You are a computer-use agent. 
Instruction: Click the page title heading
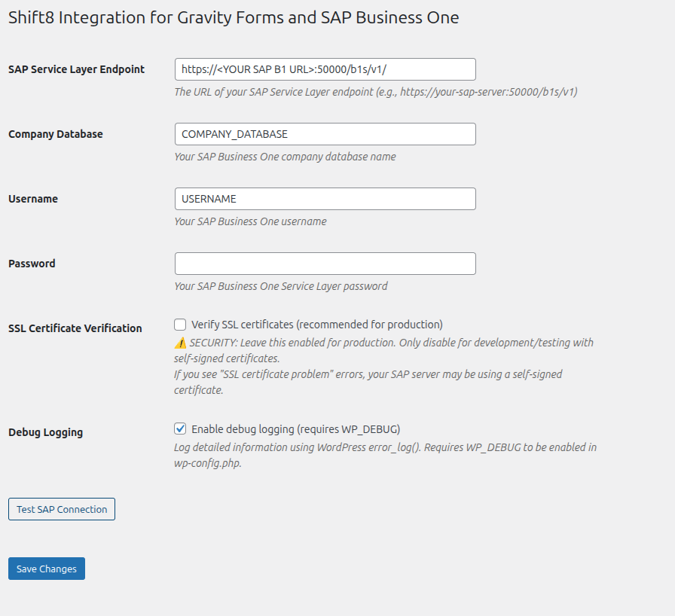(233, 17)
